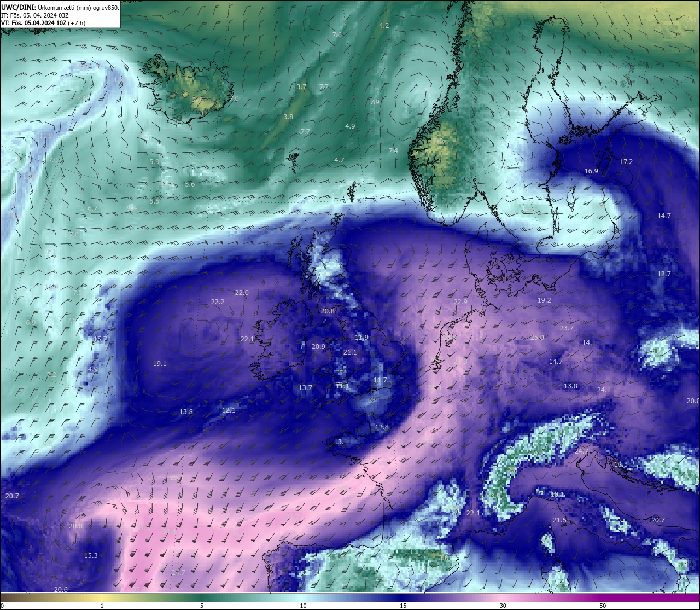Click the 15 tick on the color scale
This screenshot has height=610, width=700.
[x=402, y=606]
